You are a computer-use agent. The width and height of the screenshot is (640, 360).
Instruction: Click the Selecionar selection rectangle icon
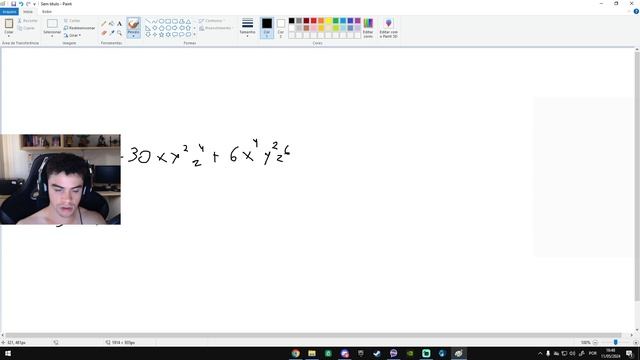[x=52, y=24]
